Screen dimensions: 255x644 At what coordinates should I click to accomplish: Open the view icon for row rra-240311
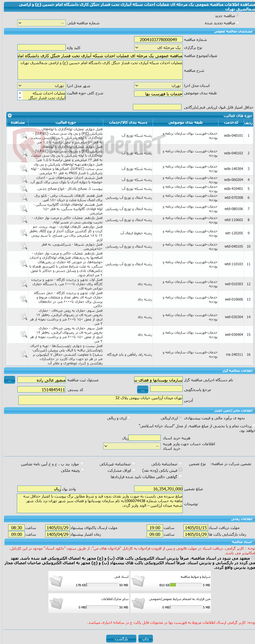point(24,354)
